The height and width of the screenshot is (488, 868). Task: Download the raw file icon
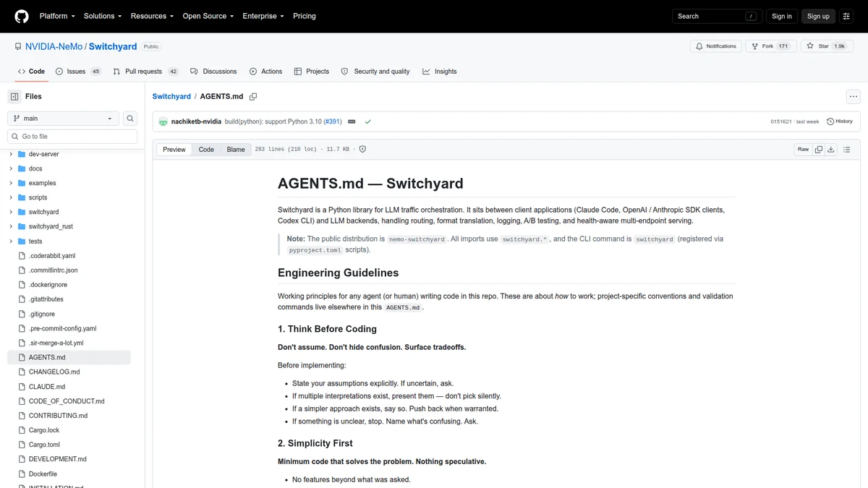[x=831, y=150]
